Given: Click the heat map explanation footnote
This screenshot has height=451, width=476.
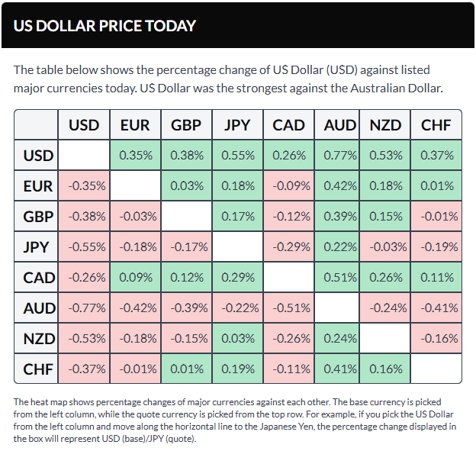Looking at the screenshot, I should click(236, 420).
